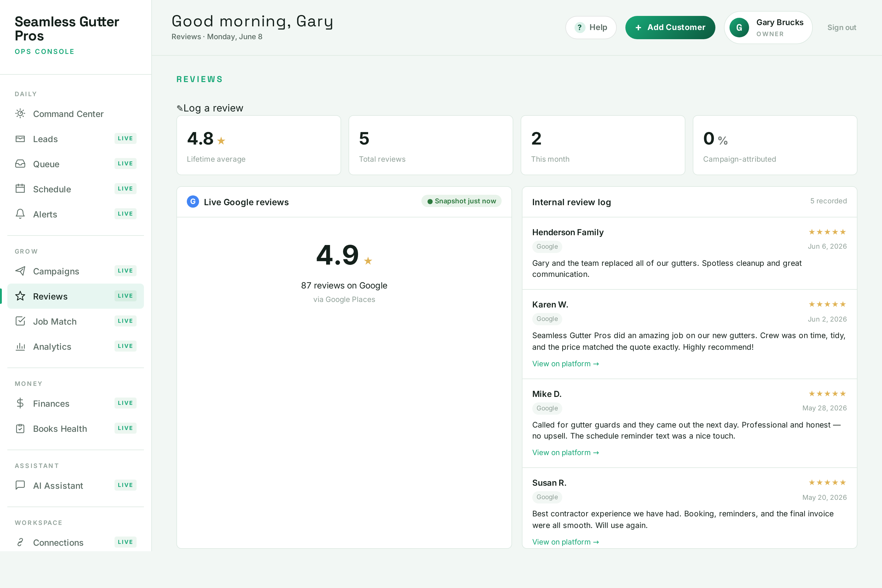Screen dimensions: 882x588
Task: Click the Finances dollar sign icon
Action: tap(20, 403)
